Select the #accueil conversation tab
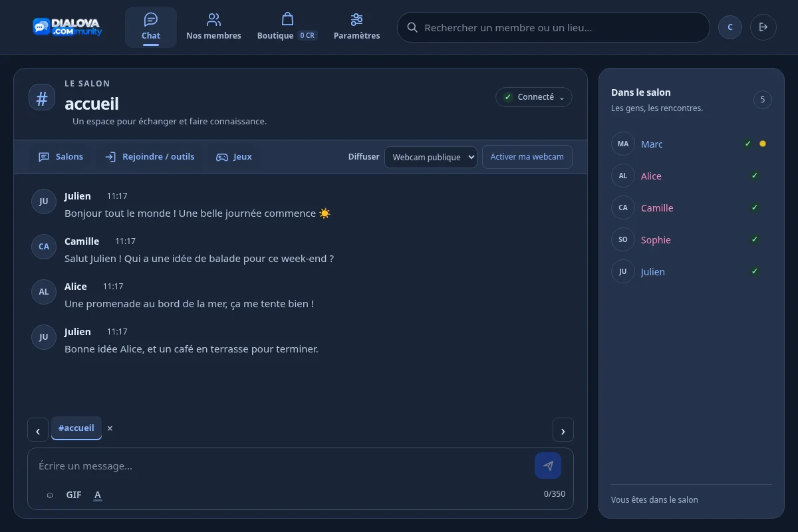The height and width of the screenshot is (532, 798). [x=76, y=428]
